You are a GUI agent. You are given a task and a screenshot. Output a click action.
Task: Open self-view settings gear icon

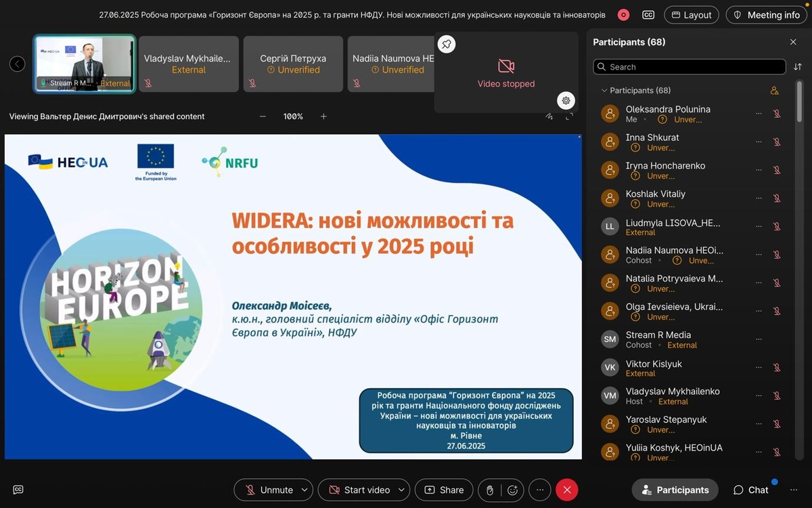click(x=566, y=100)
